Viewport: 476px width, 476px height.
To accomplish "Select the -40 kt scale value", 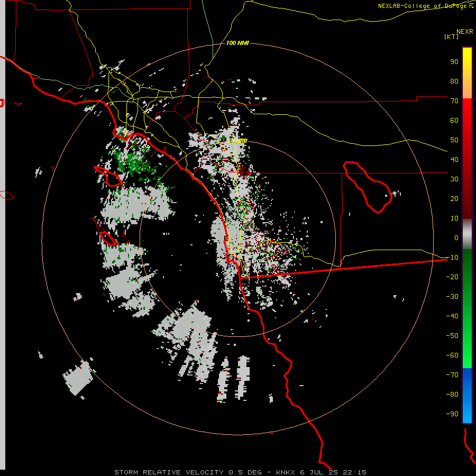I will (452, 316).
